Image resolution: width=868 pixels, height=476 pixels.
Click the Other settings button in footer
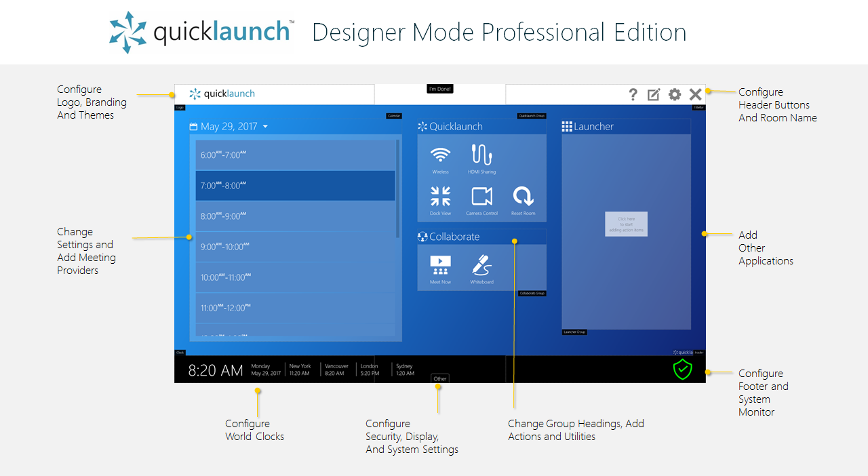click(440, 379)
